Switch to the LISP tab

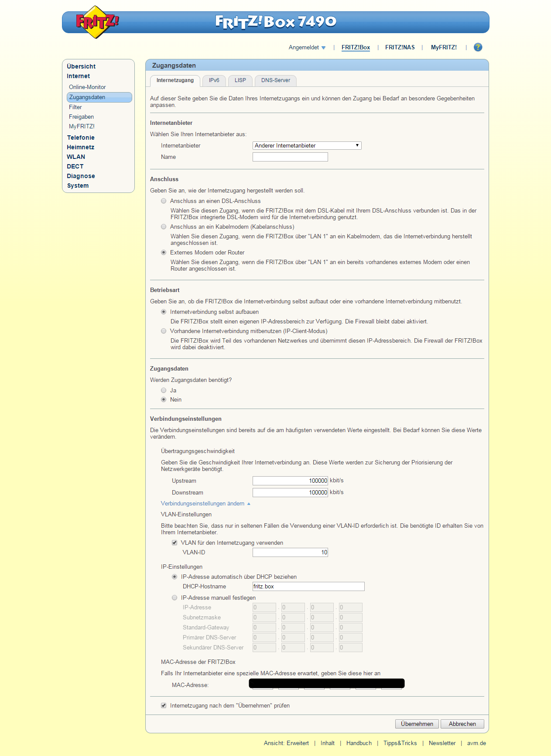point(240,80)
